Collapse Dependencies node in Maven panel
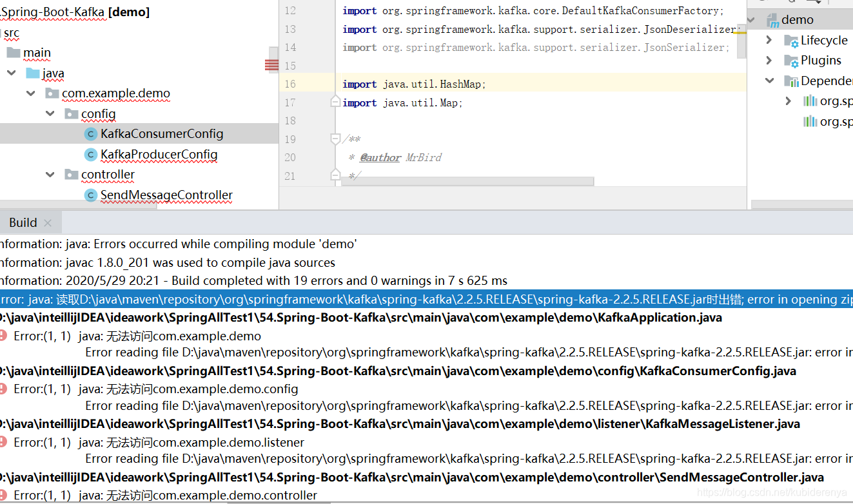The width and height of the screenshot is (853, 504). click(769, 81)
